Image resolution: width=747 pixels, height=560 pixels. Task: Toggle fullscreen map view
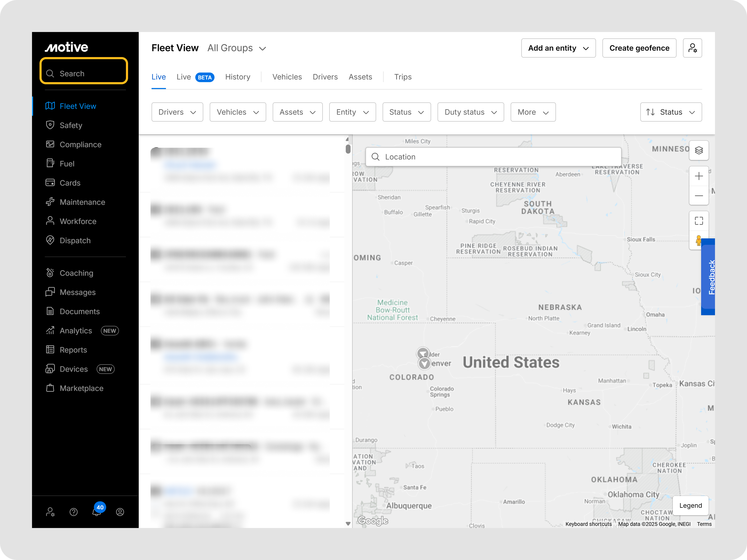[x=698, y=221]
